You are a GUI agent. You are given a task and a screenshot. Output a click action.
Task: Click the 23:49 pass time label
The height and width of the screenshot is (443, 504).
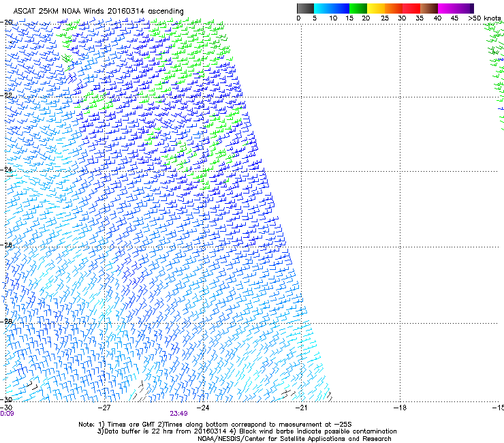pyautogui.click(x=178, y=414)
